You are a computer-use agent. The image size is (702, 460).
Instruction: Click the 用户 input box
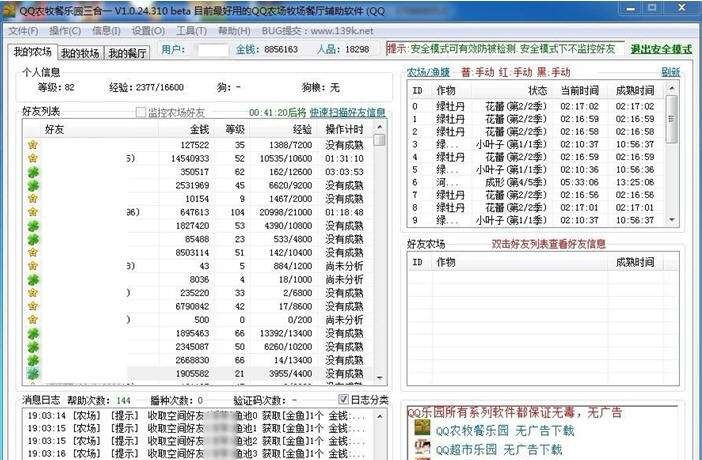click(213, 50)
